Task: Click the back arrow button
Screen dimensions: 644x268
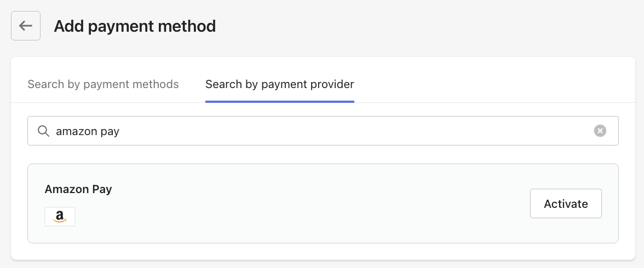Action: click(x=25, y=26)
